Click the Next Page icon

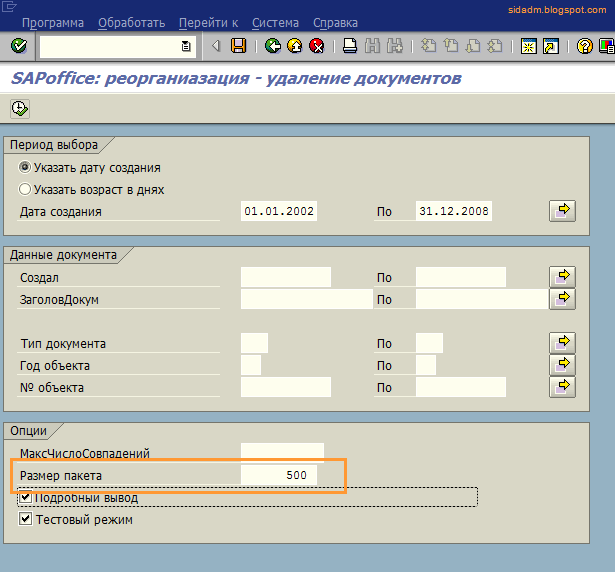pos(473,46)
